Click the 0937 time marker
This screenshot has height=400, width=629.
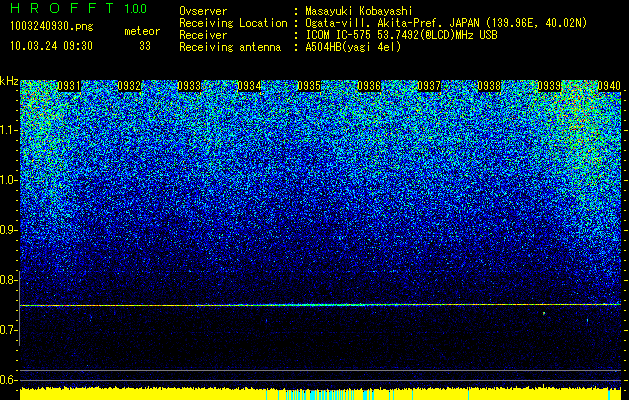coord(429,86)
